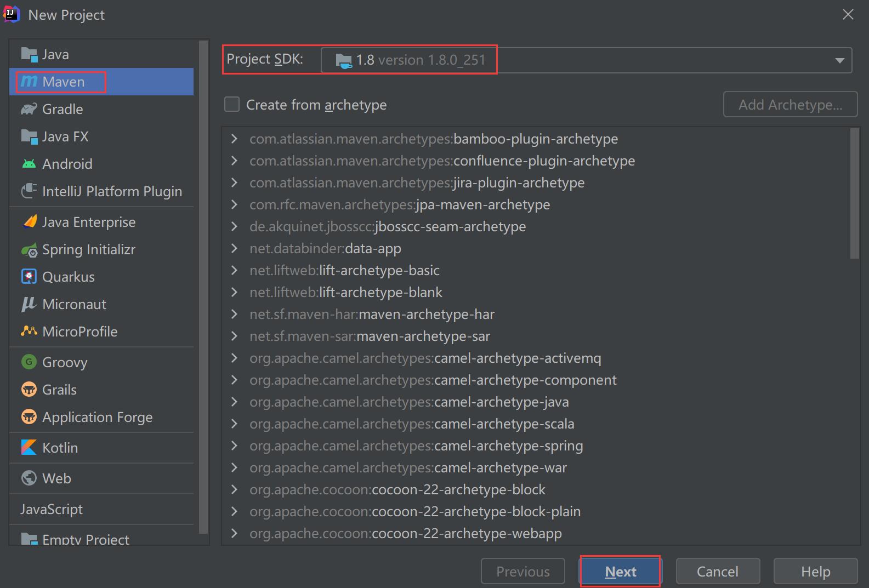This screenshot has height=588, width=869.
Task: Click the Application Forge icon
Action: (29, 417)
